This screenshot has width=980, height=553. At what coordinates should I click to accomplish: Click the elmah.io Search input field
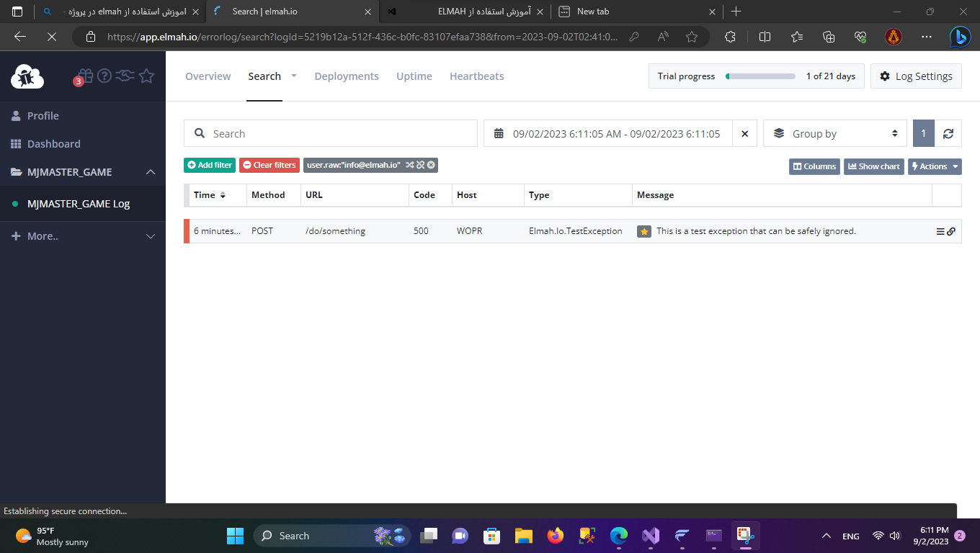tap(331, 133)
